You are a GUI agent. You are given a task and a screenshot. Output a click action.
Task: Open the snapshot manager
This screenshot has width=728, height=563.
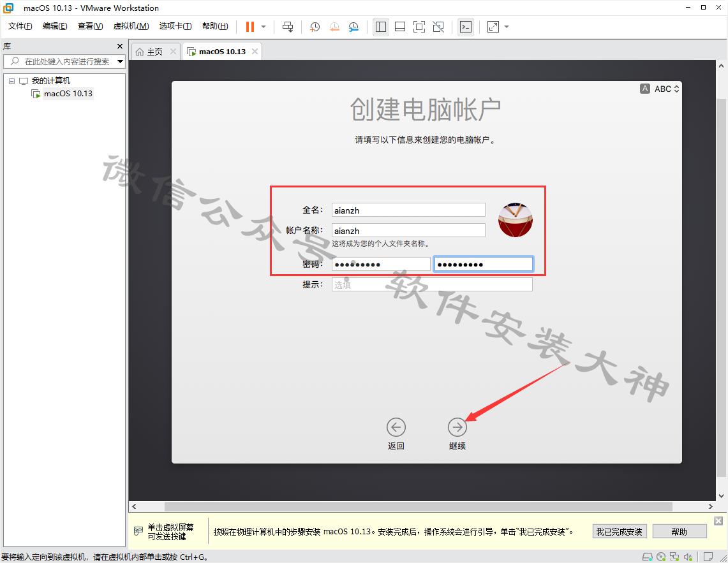(353, 27)
